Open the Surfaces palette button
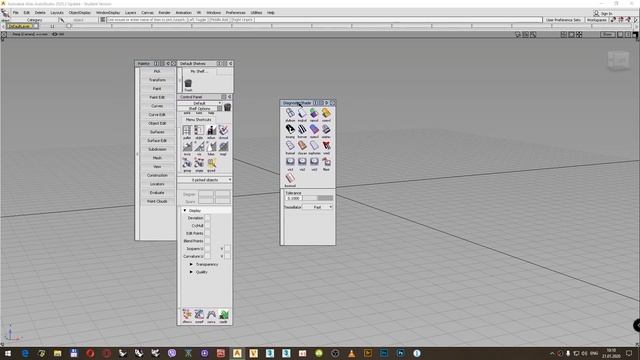The image size is (640, 360). click(x=157, y=132)
